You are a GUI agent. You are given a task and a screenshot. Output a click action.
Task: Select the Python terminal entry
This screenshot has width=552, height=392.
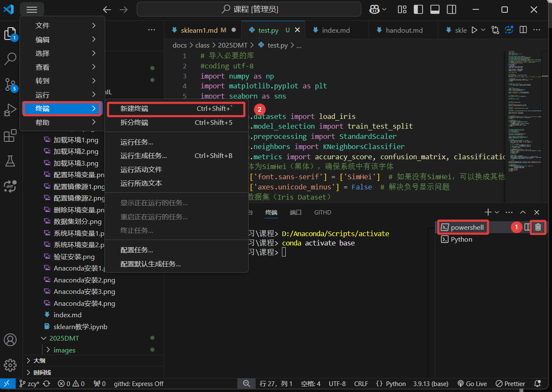tap(462, 239)
